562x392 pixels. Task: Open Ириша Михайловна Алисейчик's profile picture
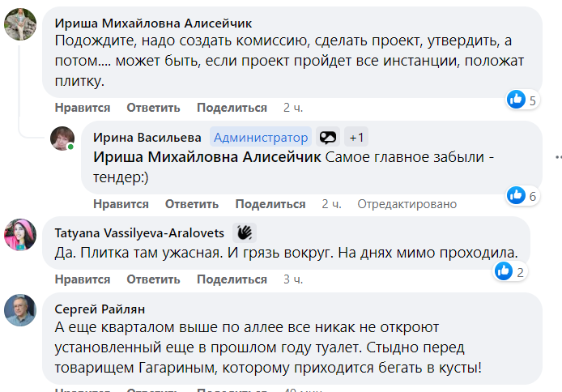click(x=20, y=25)
